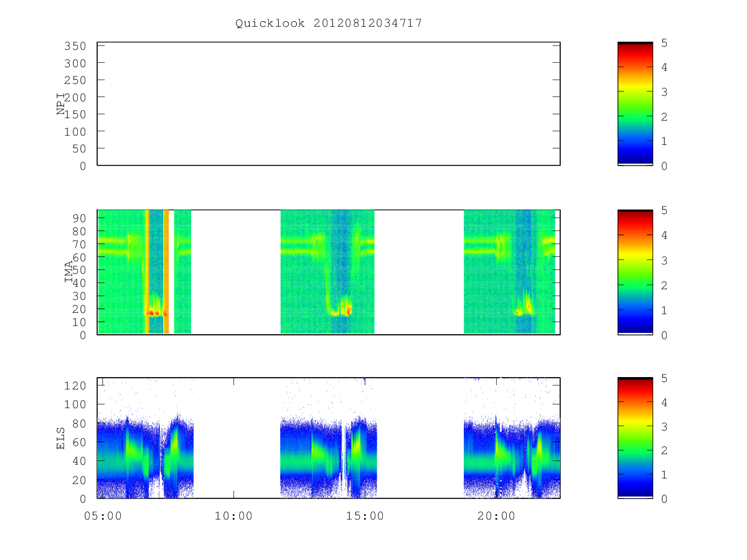Click the 250 tick label on NPI axis
The width and height of the screenshot is (747, 560).
click(x=76, y=80)
